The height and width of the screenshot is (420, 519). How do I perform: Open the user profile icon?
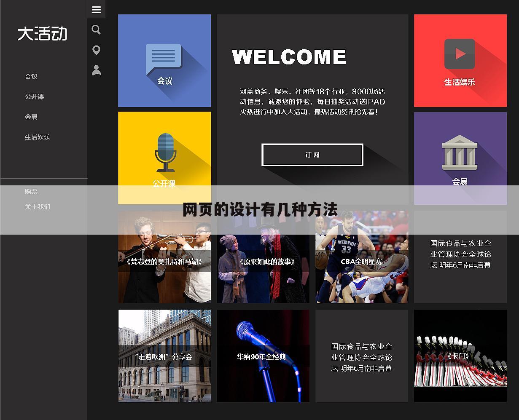[96, 70]
